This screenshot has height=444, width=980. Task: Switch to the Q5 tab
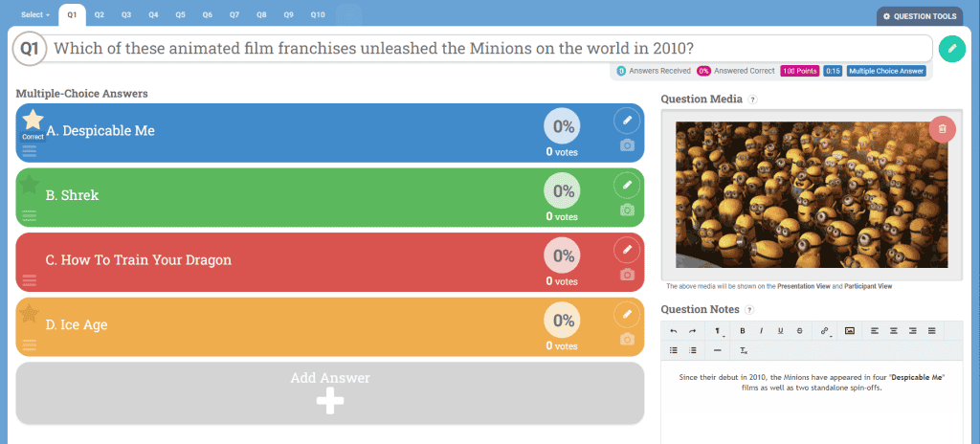pos(180,14)
